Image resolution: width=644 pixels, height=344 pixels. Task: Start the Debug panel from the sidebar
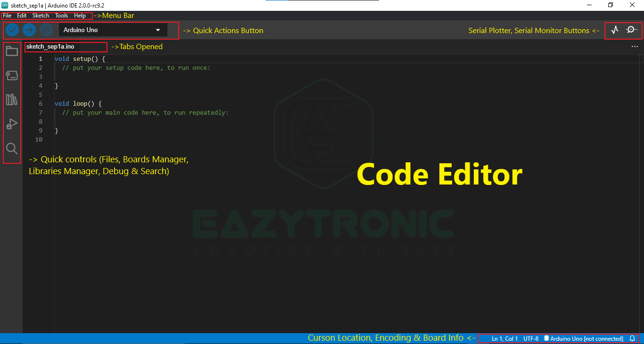tap(12, 124)
